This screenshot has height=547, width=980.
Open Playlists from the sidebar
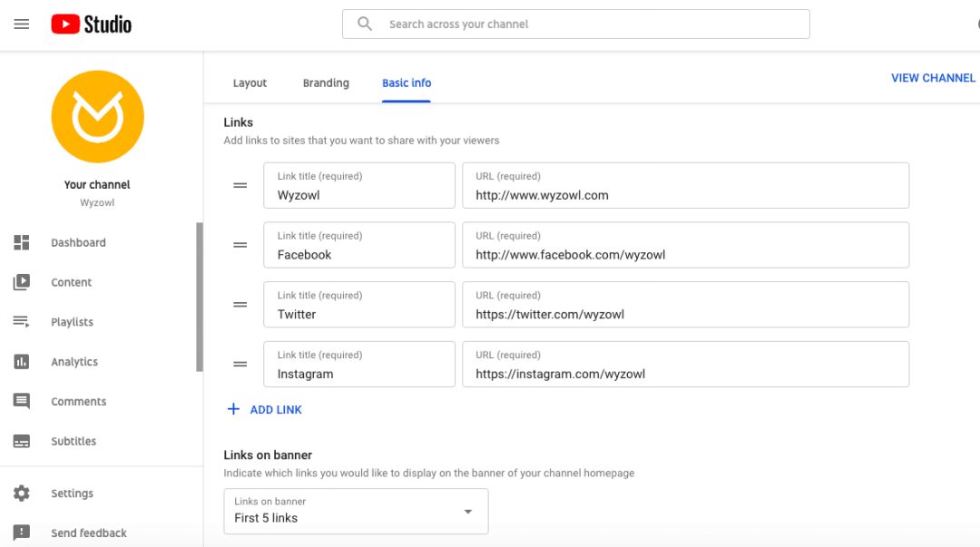(72, 322)
